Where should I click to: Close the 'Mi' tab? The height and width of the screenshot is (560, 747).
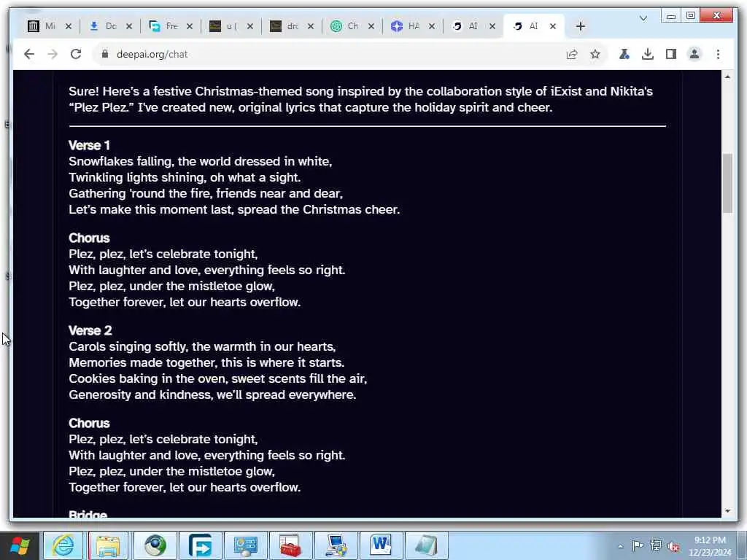(x=68, y=26)
